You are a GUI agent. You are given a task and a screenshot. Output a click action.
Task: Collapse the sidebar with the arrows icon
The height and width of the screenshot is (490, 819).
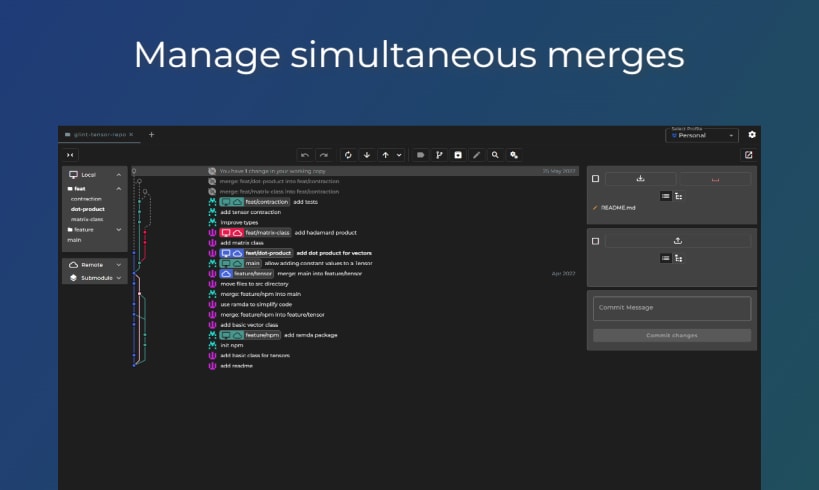click(70, 155)
